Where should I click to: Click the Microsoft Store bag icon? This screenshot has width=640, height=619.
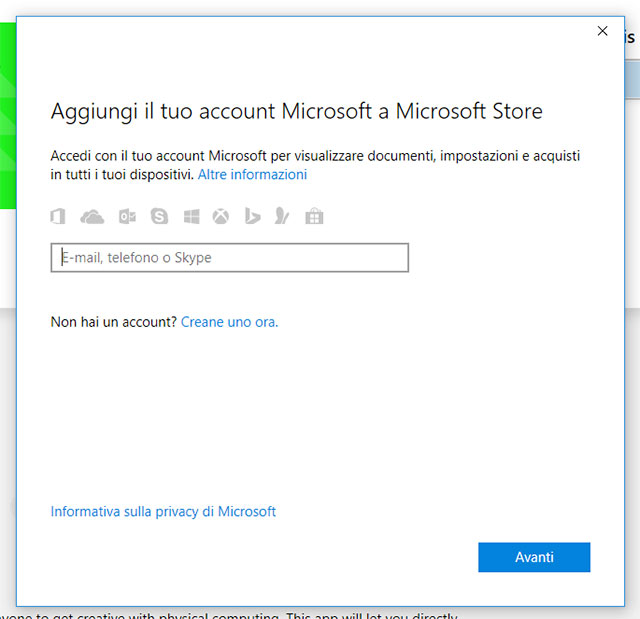click(x=314, y=216)
